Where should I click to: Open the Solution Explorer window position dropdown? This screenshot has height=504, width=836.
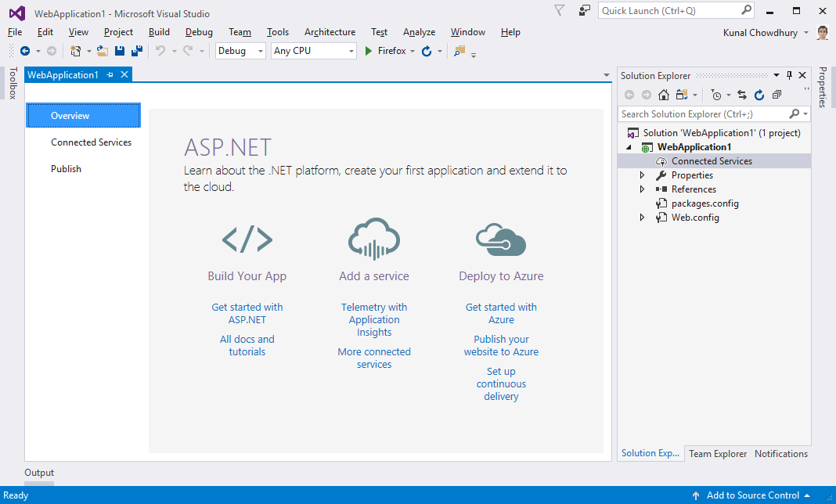click(x=777, y=75)
